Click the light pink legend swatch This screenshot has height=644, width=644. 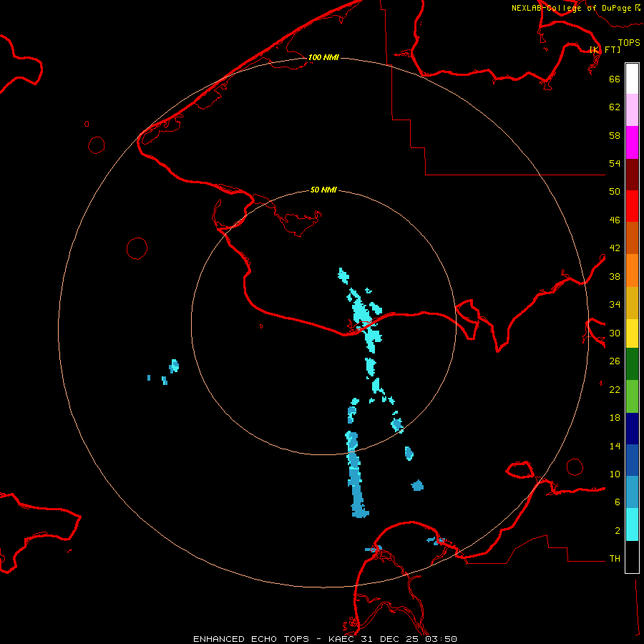(x=632, y=110)
